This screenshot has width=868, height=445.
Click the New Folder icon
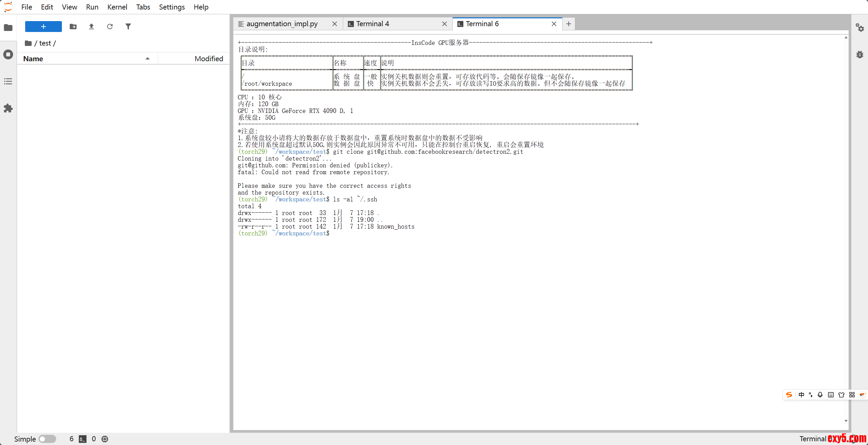tap(73, 27)
